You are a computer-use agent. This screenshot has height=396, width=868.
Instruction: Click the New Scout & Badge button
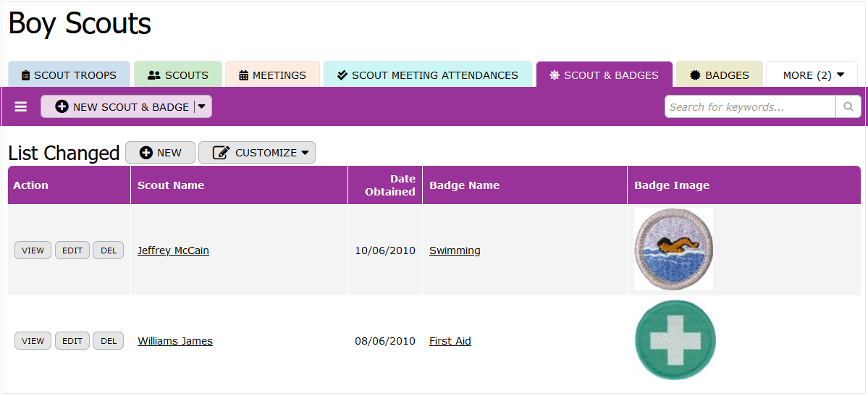(122, 107)
